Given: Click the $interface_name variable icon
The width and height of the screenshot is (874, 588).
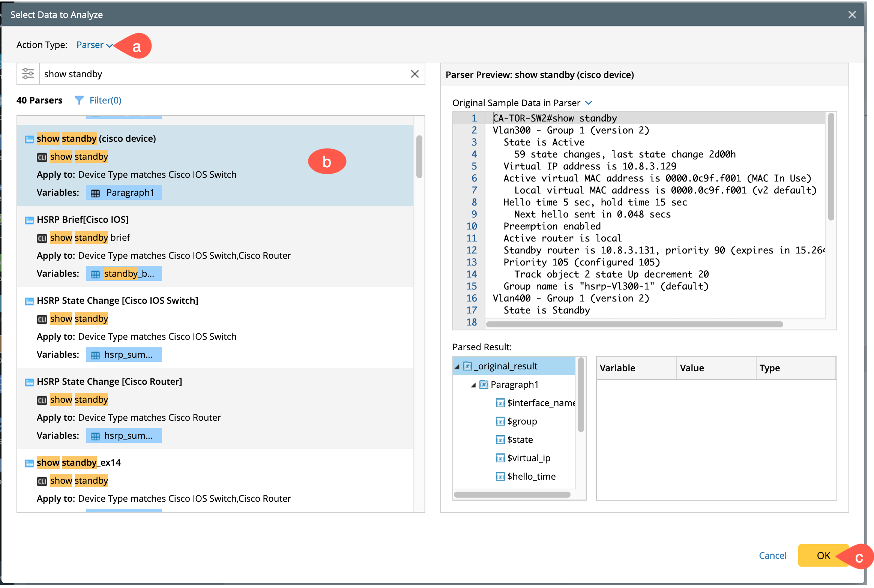Looking at the screenshot, I should pos(500,403).
